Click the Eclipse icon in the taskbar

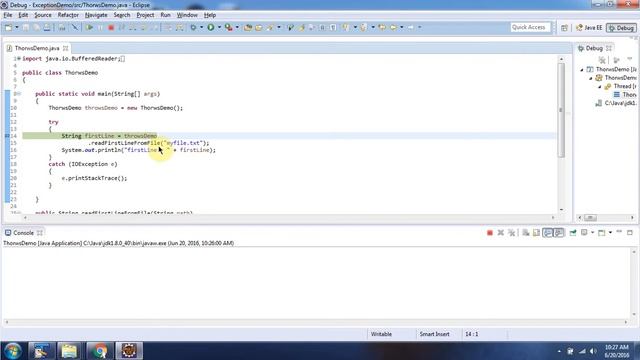(x=129, y=351)
